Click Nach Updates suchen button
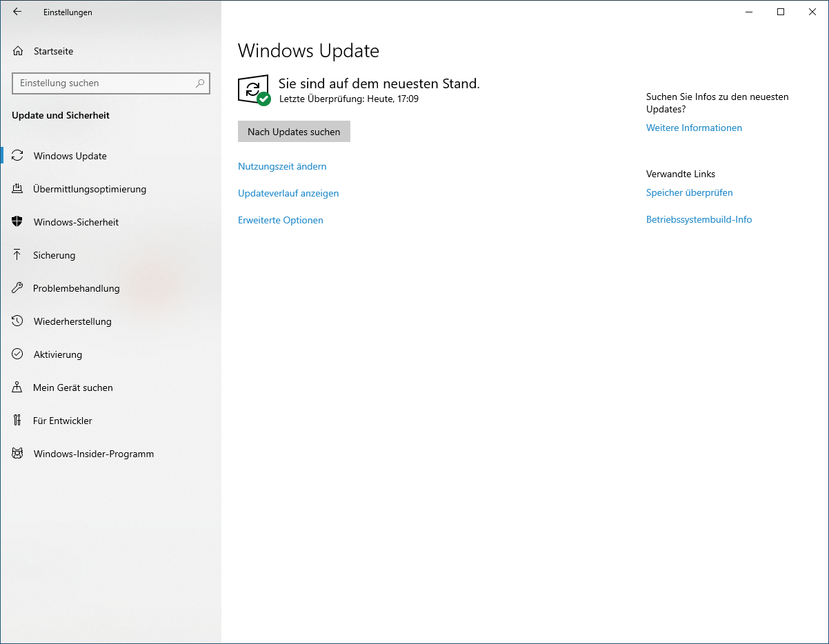This screenshot has width=829, height=644. coord(294,132)
